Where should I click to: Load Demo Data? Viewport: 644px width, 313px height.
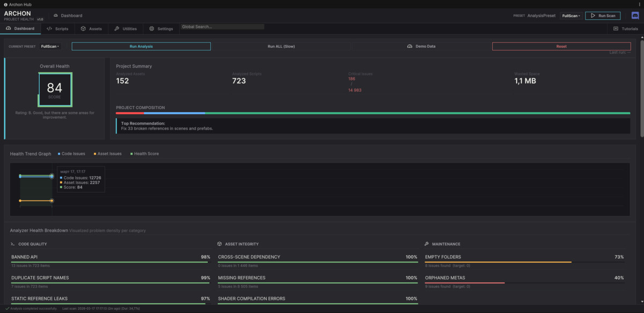tap(421, 46)
